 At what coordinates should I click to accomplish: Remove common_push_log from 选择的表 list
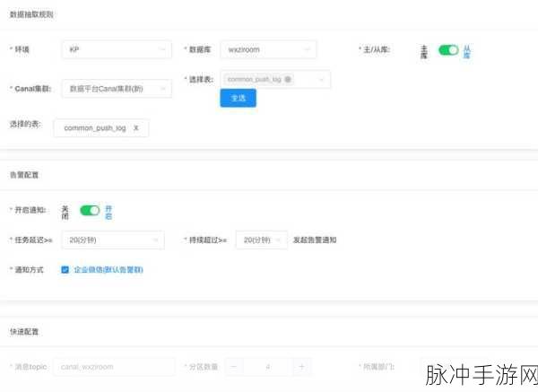click(136, 128)
